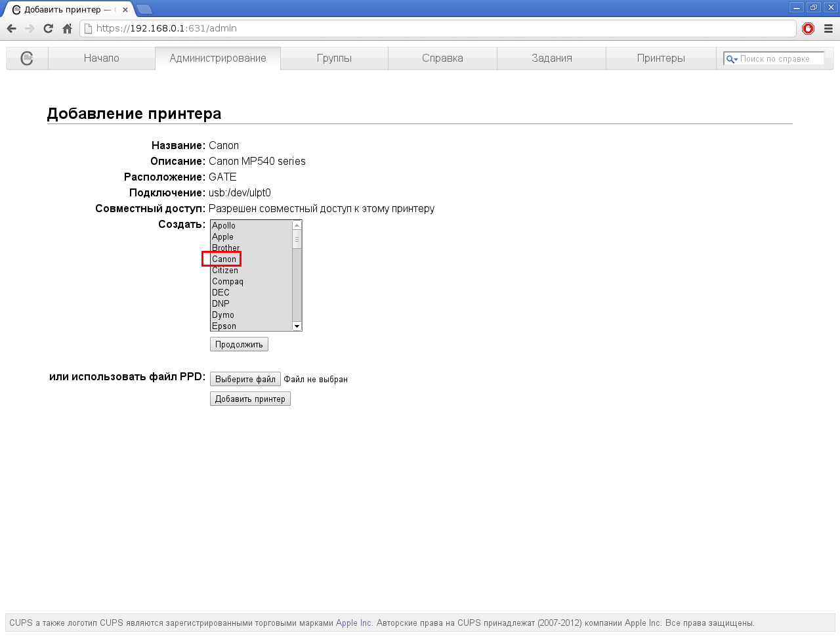Open the 'Принтеры' tab
840x637 pixels.
(661, 58)
